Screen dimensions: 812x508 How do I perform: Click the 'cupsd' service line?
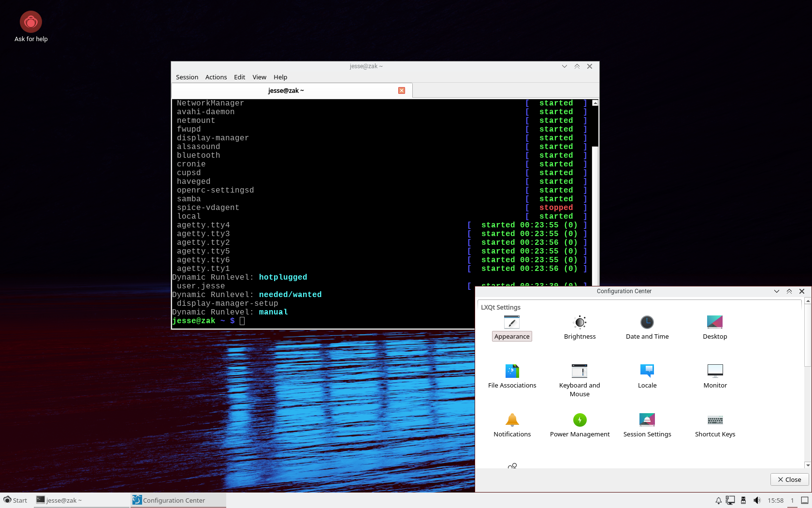[188, 173]
